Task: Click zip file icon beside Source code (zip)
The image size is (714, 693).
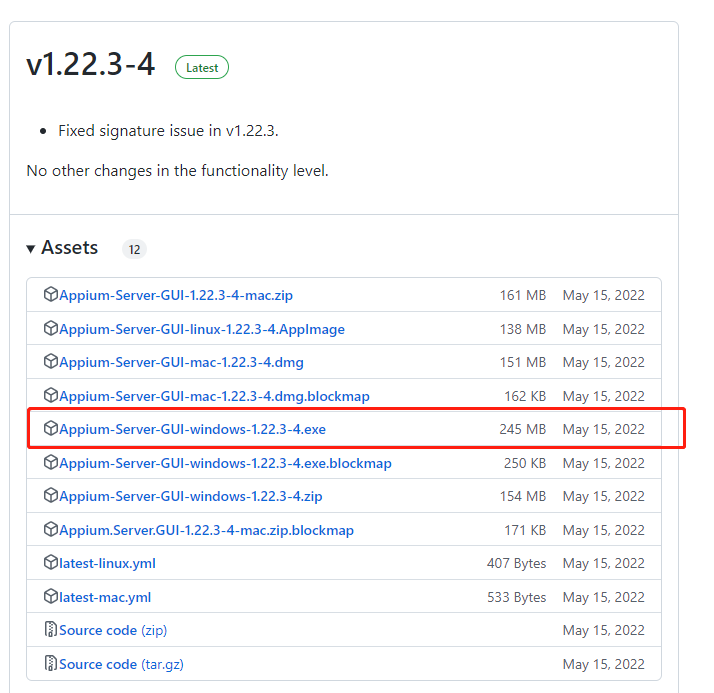Action: [x=51, y=629]
